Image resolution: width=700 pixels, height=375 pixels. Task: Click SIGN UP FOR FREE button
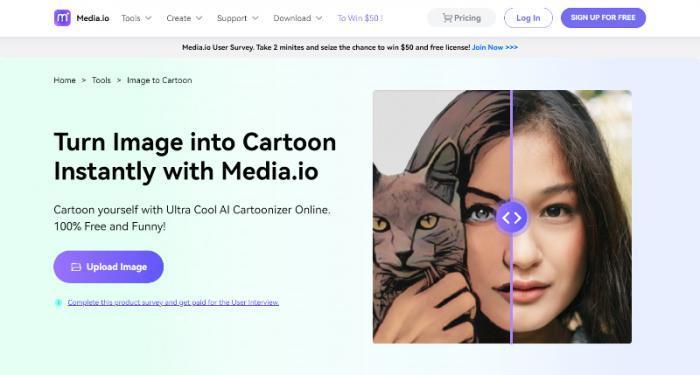click(603, 18)
